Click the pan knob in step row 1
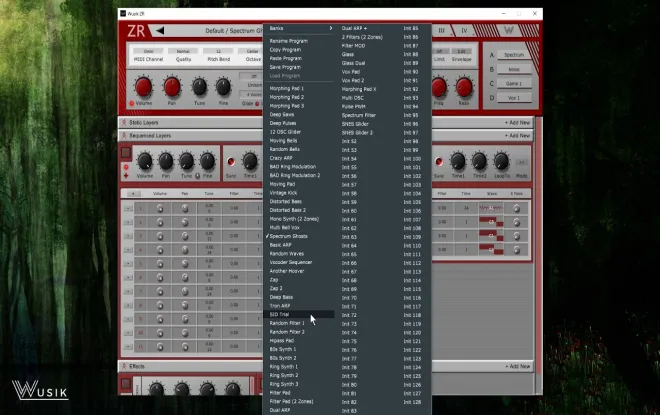 coord(185,208)
